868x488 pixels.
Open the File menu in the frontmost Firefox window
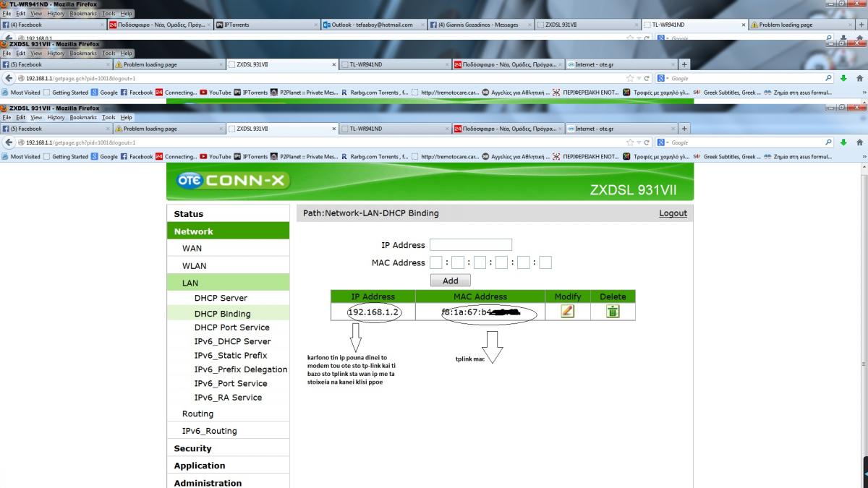point(8,117)
